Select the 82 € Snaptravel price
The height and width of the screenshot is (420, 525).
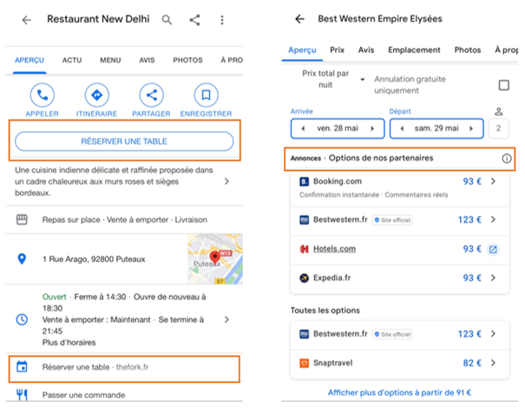click(472, 363)
